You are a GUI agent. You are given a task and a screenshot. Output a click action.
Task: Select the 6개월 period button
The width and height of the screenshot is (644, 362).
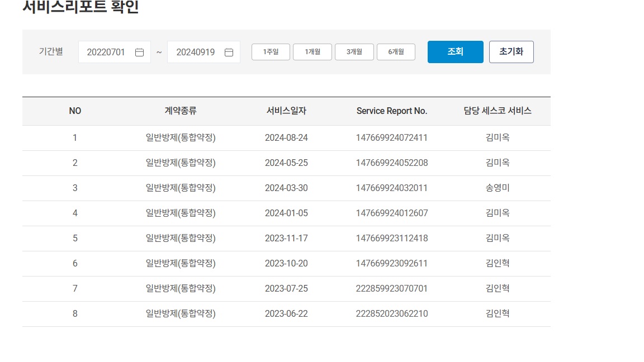click(396, 52)
